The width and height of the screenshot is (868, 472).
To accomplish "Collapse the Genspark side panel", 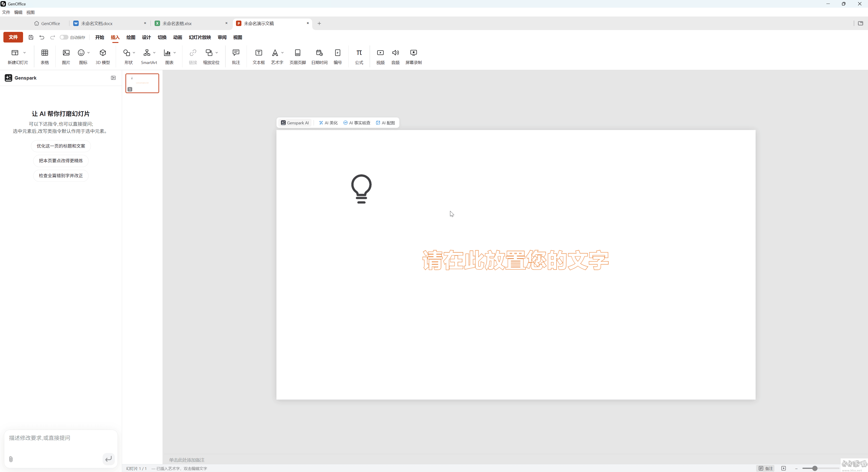I will [x=113, y=78].
